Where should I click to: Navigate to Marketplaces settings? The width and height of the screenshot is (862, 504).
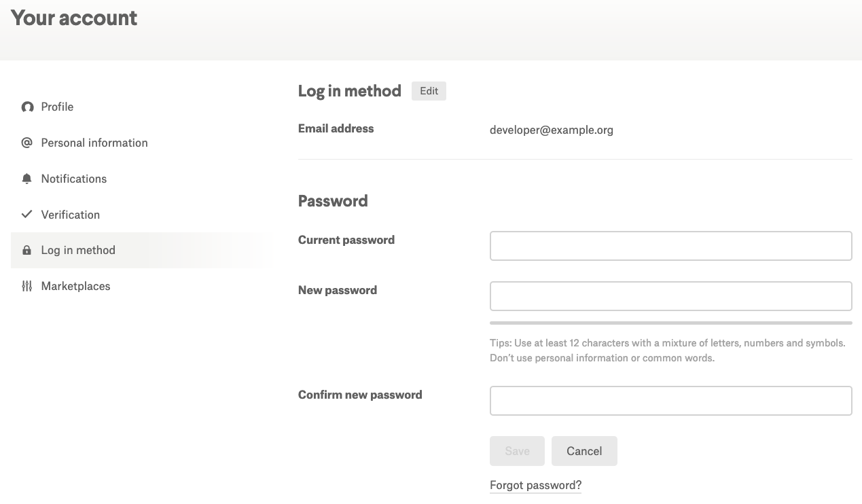tap(75, 286)
